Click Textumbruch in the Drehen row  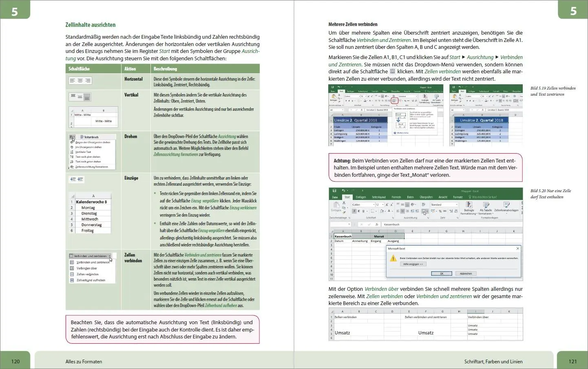89,137
